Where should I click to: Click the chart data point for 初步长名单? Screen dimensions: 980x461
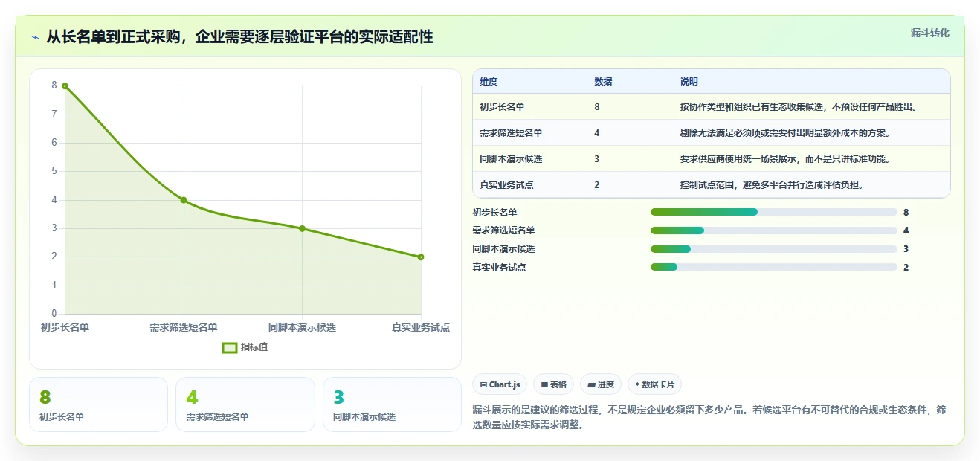65,86
